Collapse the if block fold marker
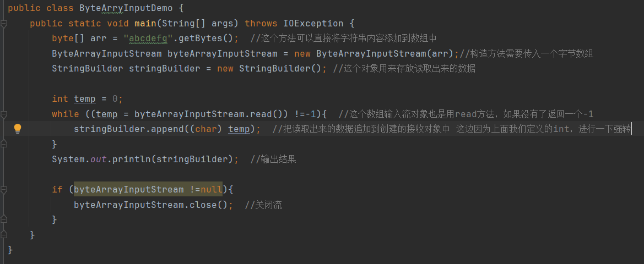The width and height of the screenshot is (644, 264). [x=4, y=190]
